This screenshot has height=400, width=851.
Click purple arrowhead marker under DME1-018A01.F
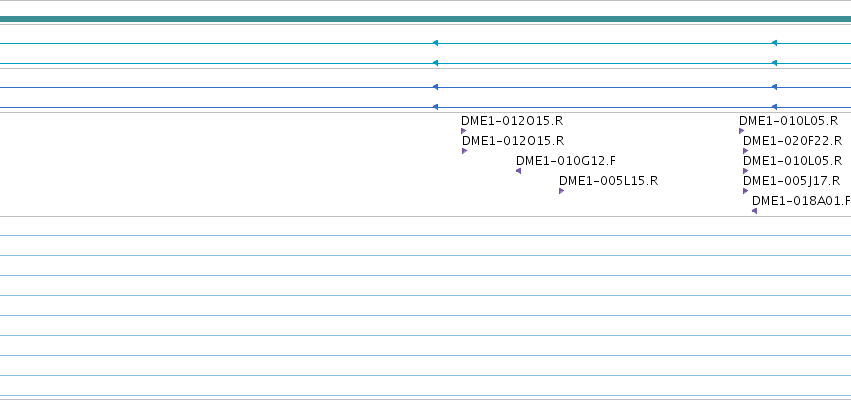click(x=754, y=211)
